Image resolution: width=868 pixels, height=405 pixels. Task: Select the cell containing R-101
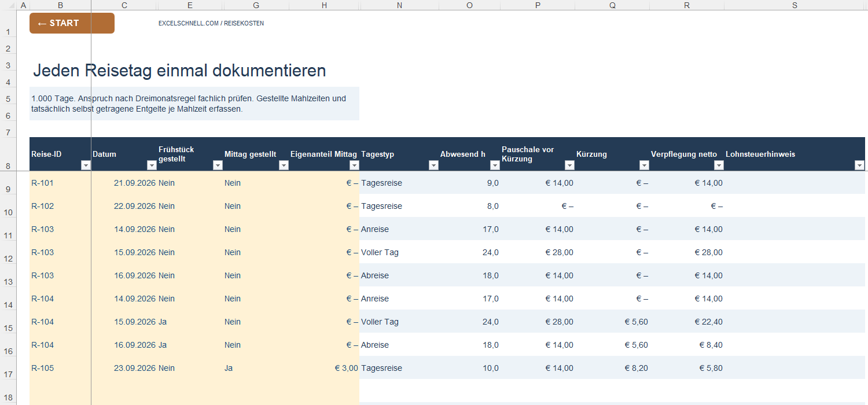(60, 183)
